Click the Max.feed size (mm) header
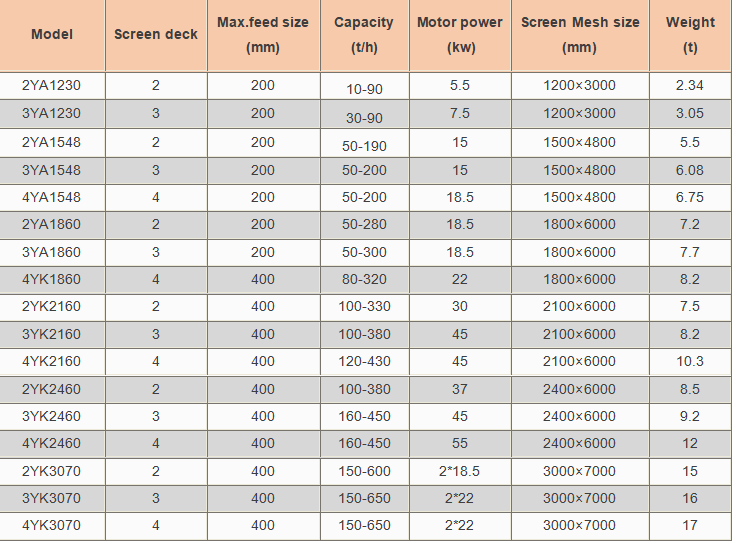This screenshot has width=734, height=541. (263, 35)
